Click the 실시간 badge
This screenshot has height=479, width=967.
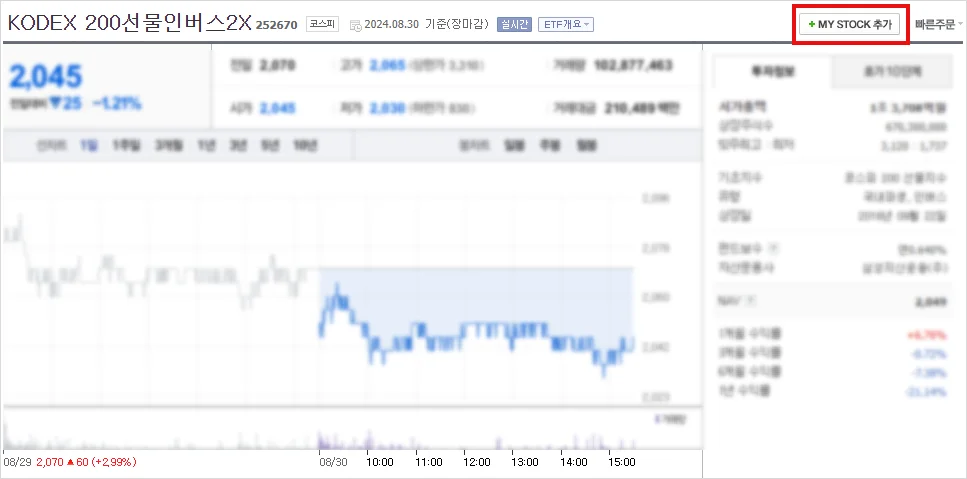point(514,25)
